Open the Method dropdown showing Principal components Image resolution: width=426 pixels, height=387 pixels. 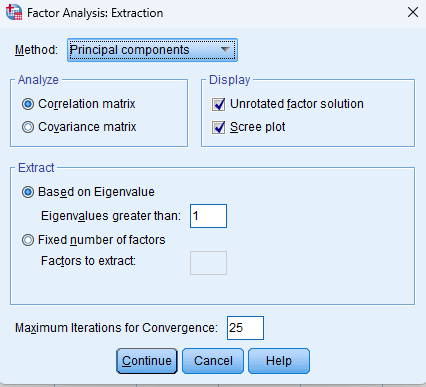pos(152,50)
